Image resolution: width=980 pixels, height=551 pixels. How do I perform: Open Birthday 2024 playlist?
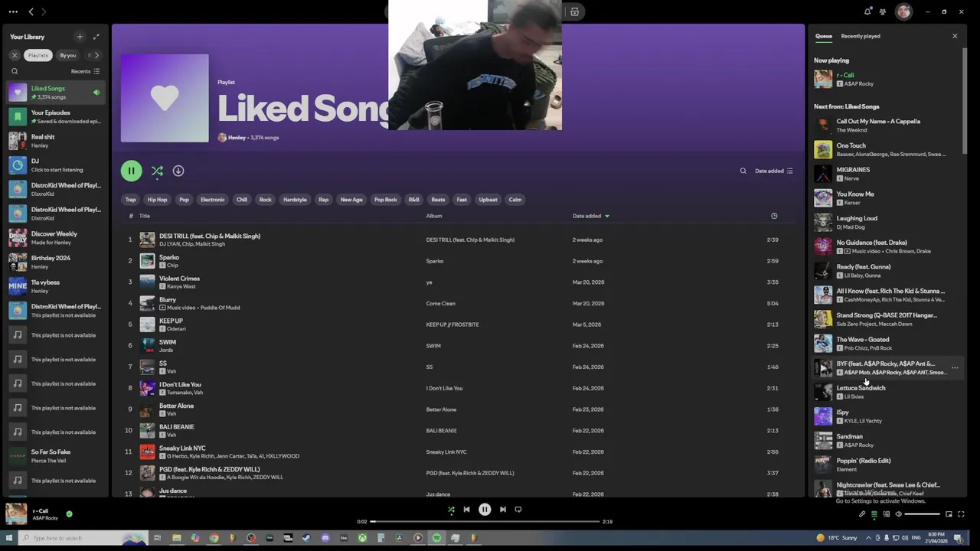point(57,262)
